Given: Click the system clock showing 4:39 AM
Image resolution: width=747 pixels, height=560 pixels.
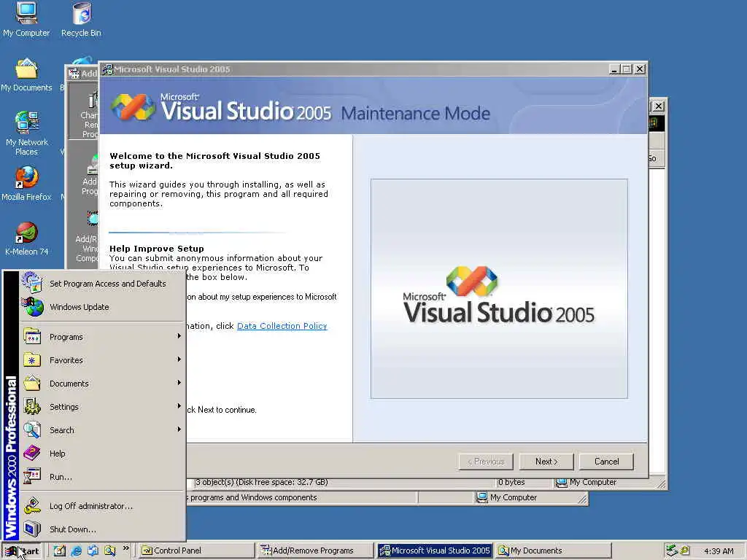Looking at the screenshot, I should 719,551.
